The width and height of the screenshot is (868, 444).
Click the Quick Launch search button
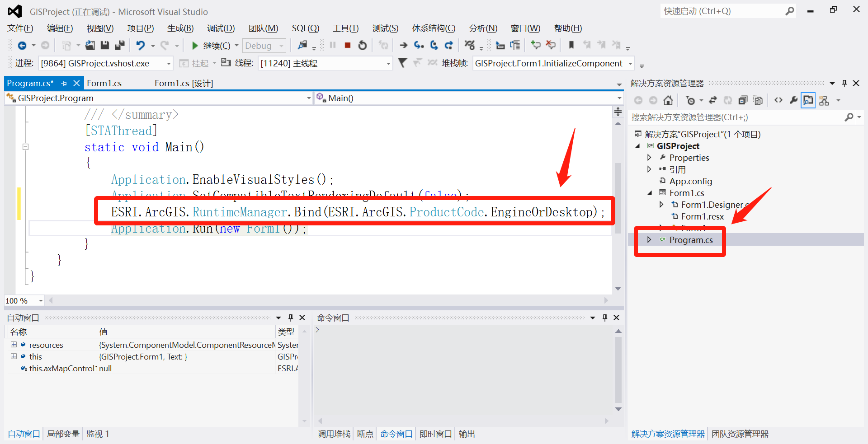tap(789, 10)
